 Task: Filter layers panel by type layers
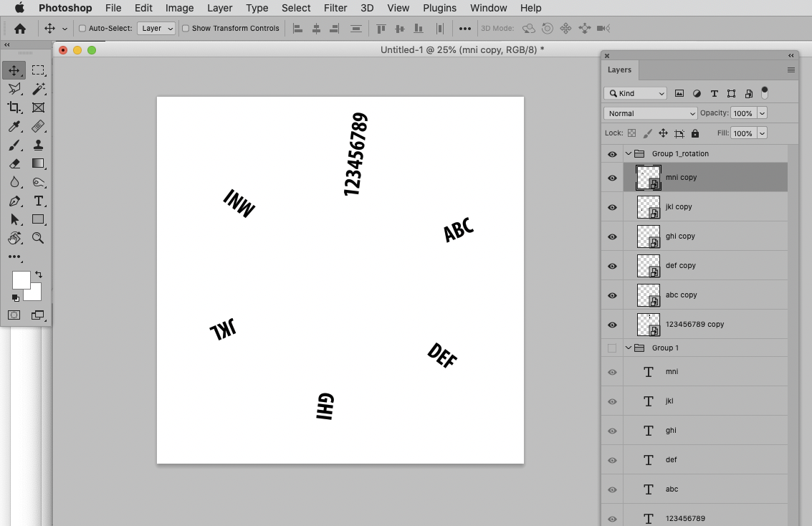click(x=714, y=93)
